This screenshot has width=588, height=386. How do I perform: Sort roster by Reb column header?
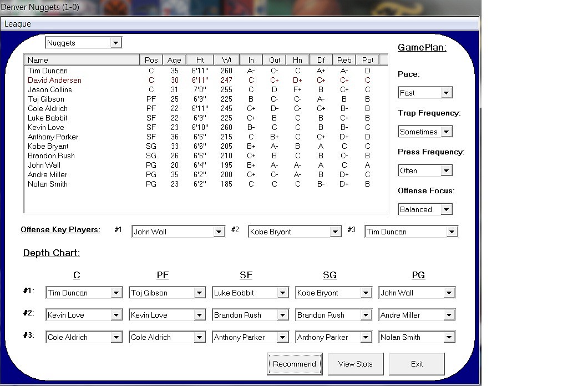coord(344,60)
